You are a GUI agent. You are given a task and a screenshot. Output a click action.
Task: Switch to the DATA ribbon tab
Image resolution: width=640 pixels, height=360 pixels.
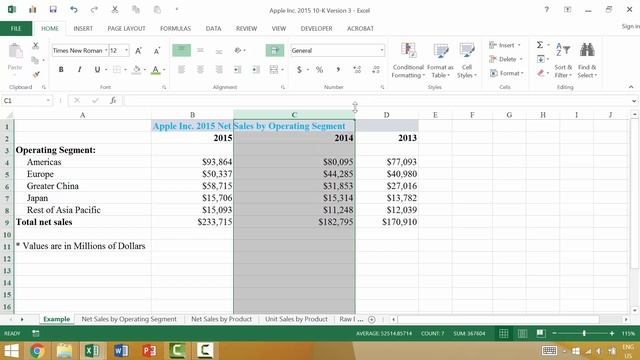tap(213, 29)
